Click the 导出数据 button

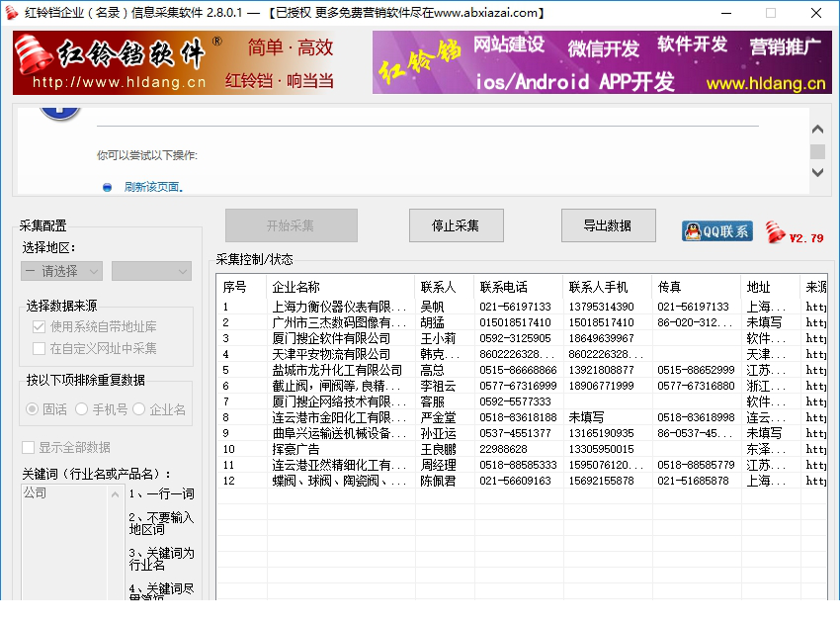point(608,225)
